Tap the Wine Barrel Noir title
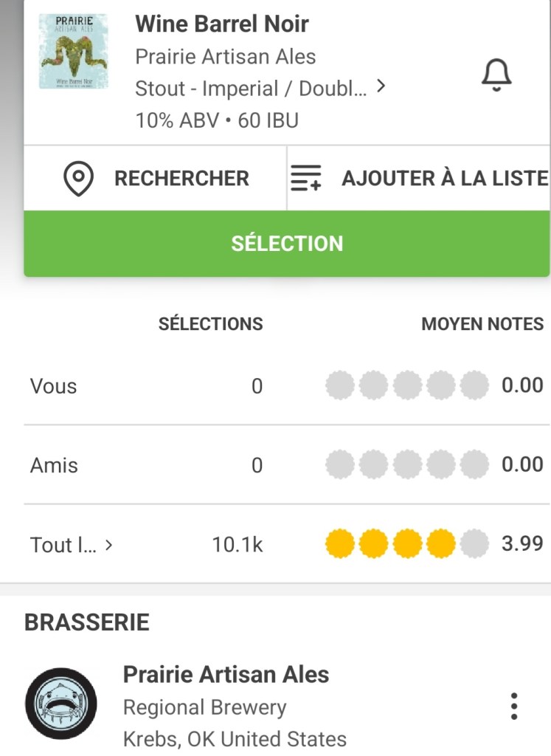The width and height of the screenshot is (551, 756). [x=221, y=24]
